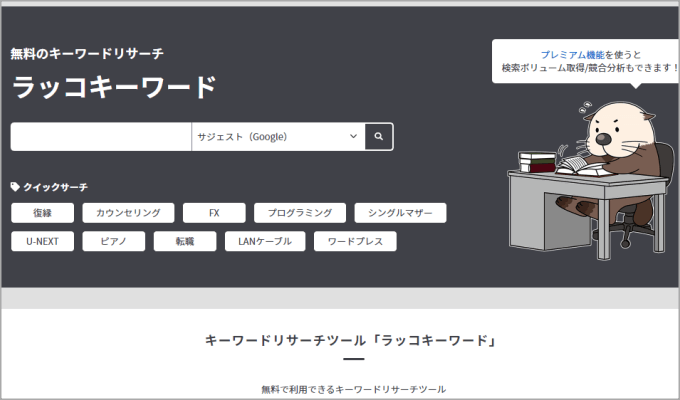Select the 復縁 quick search tag
This screenshot has width=680, height=400.
pos(42,213)
